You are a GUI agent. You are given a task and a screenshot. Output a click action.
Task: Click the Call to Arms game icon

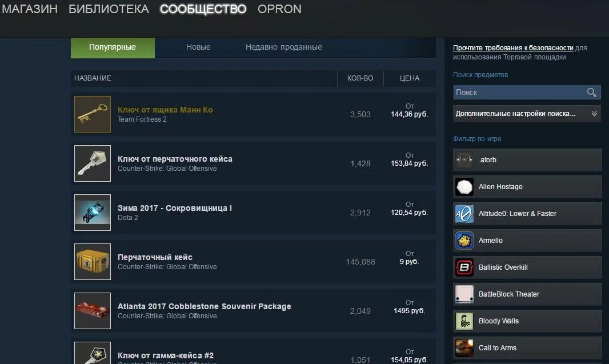(464, 347)
